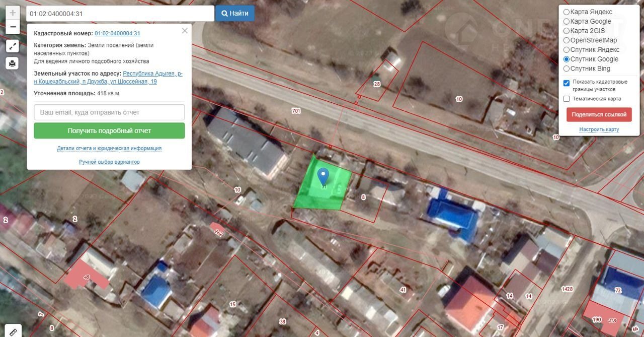Enable Тематическая карта checkbox
The height and width of the screenshot is (337, 644).
coord(567,99)
